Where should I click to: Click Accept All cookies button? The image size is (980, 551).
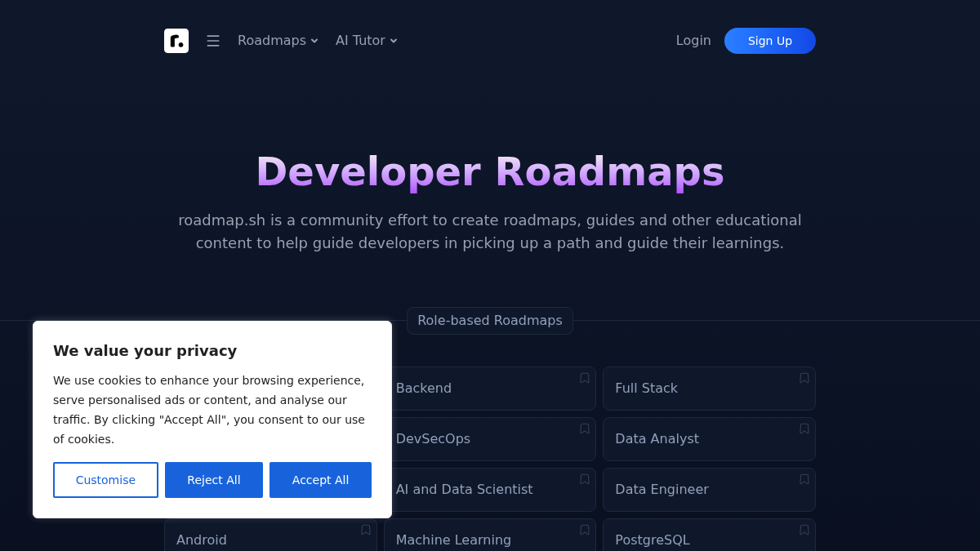pos(320,480)
